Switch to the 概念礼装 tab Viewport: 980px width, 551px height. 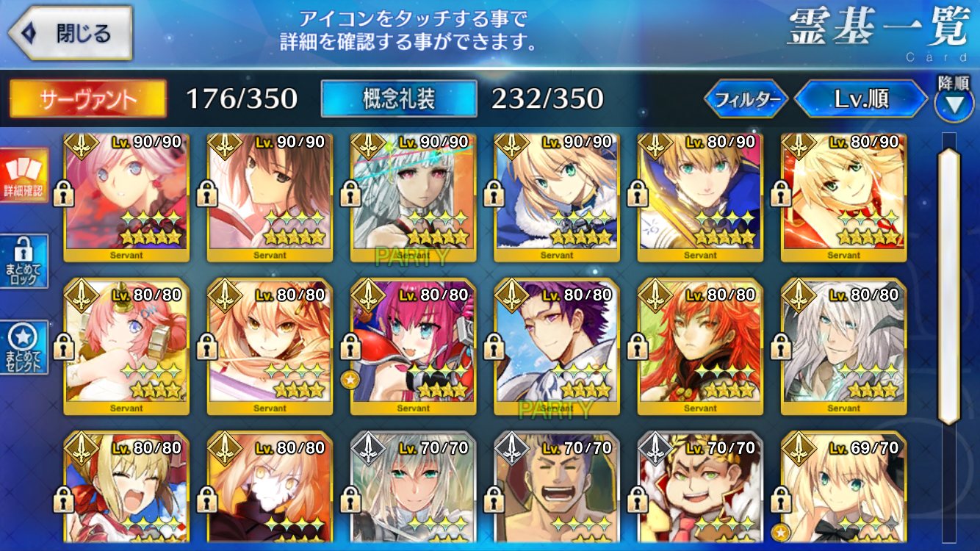pyautogui.click(x=399, y=99)
